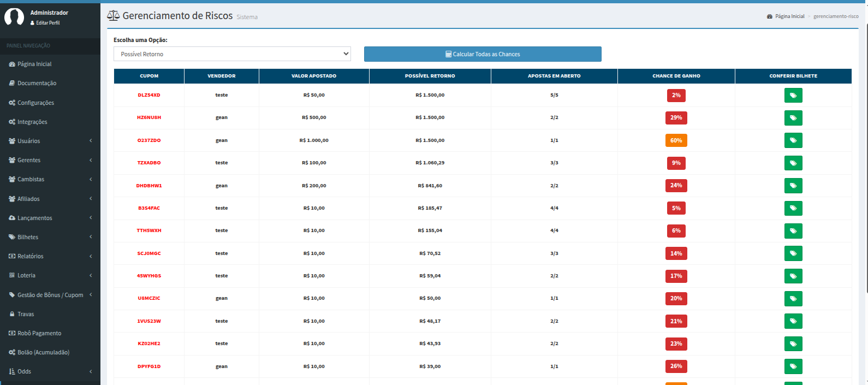Click the orange 60% chance badge
Image resolution: width=868 pixels, height=385 pixels.
tap(676, 140)
